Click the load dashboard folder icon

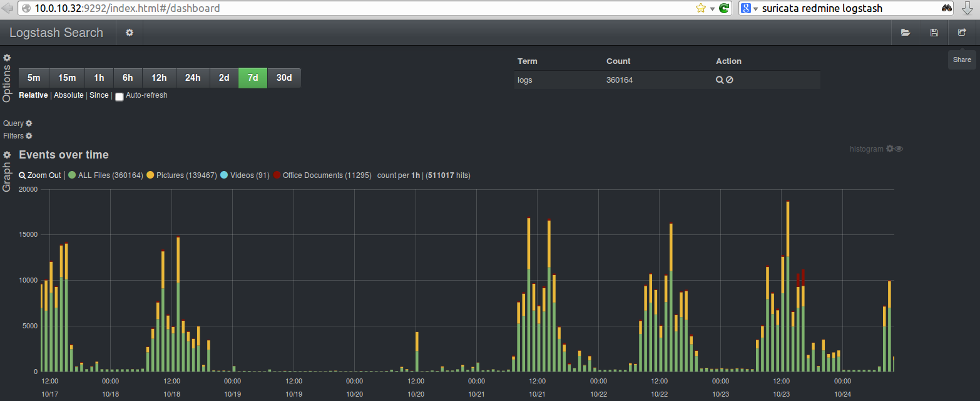click(x=905, y=33)
